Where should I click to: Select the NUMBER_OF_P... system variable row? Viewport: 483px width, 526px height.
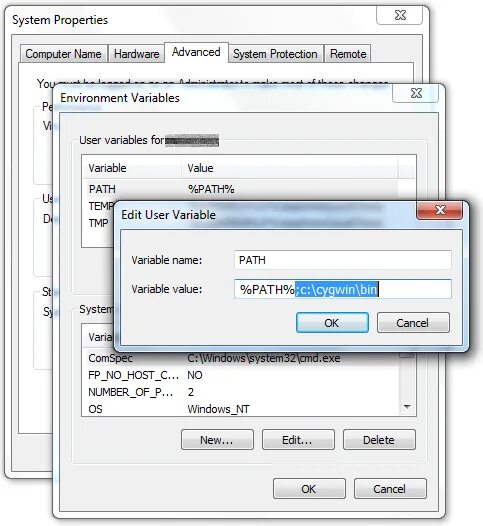[241, 392]
